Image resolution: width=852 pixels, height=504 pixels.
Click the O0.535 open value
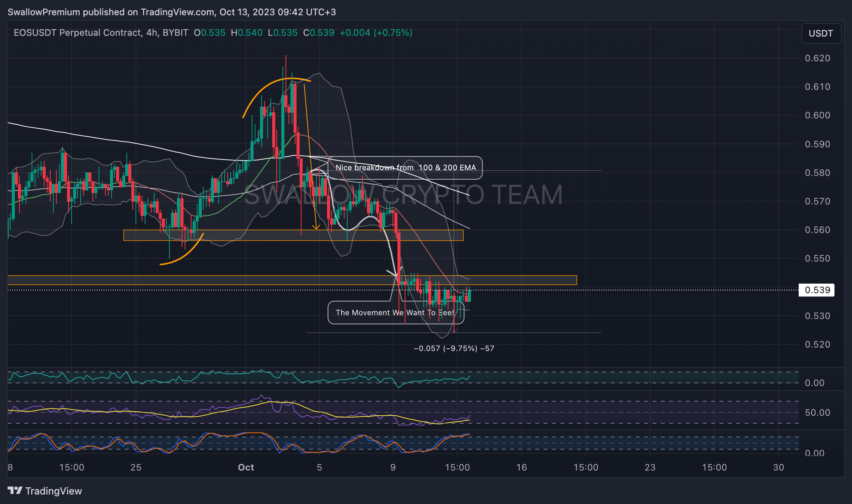[210, 33]
